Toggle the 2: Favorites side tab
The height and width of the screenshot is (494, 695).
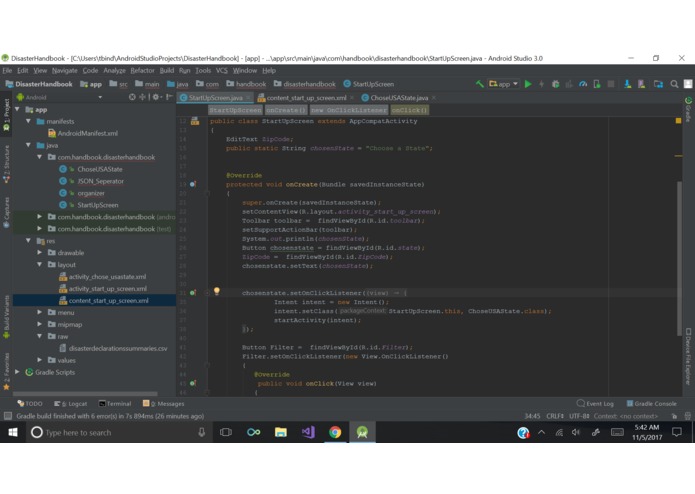pyautogui.click(x=6, y=371)
